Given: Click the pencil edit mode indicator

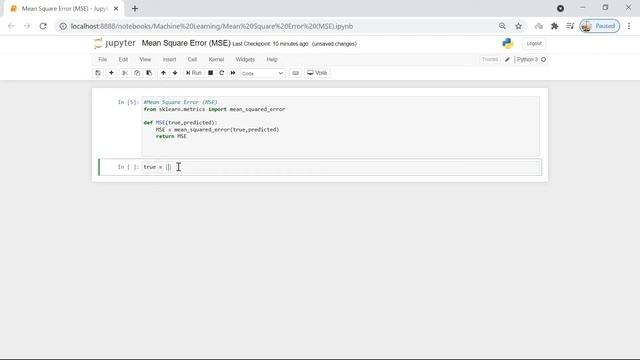Looking at the screenshot, I should pos(507,60).
